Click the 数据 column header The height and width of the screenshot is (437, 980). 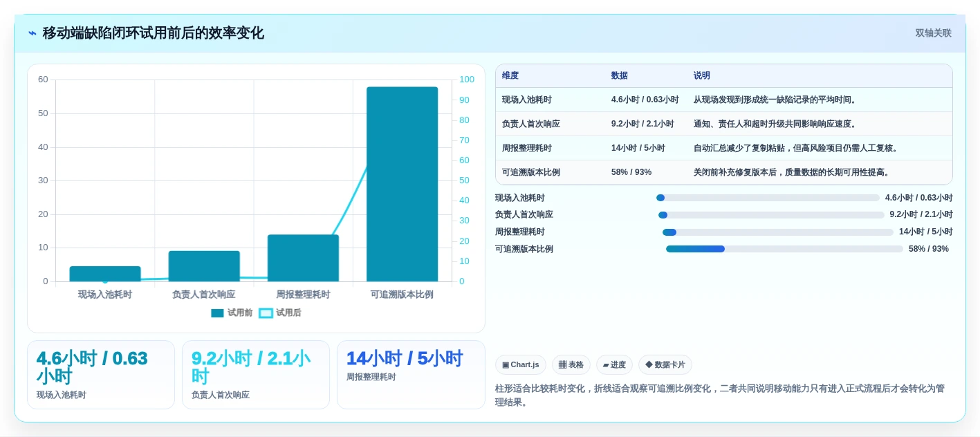(620, 76)
